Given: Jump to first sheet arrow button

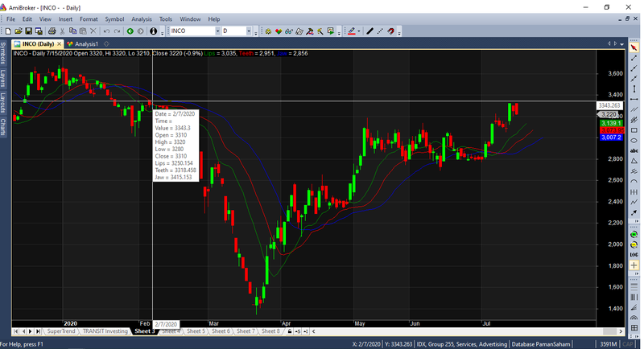Looking at the screenshot, I should [15, 331].
